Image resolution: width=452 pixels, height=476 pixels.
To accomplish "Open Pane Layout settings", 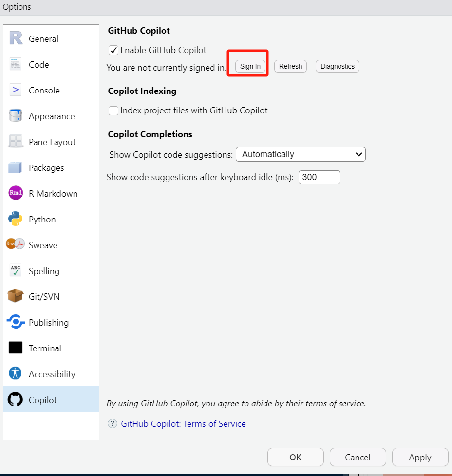I will [x=51, y=142].
